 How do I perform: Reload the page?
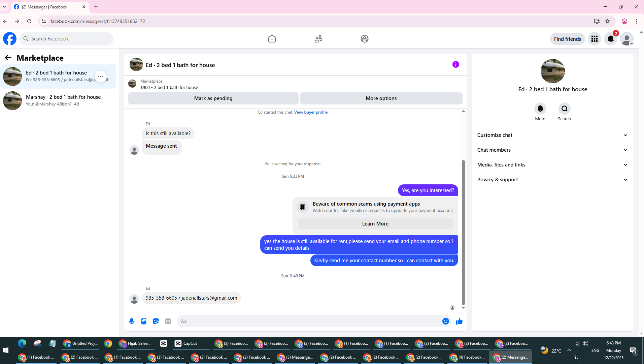[29, 21]
